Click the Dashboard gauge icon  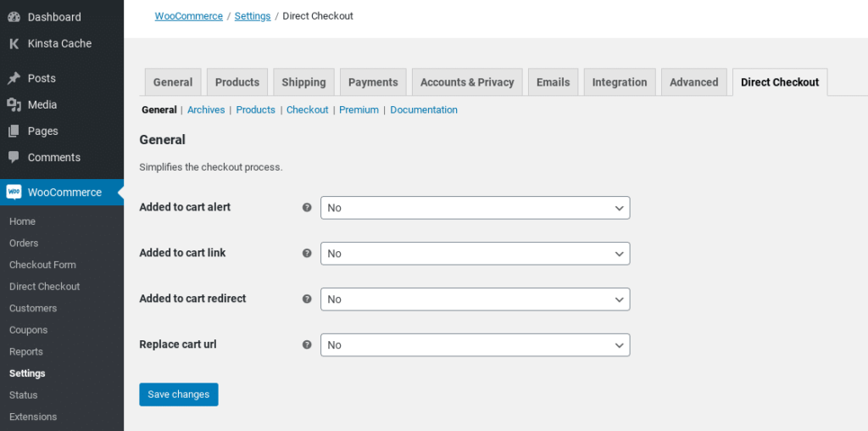(14, 17)
